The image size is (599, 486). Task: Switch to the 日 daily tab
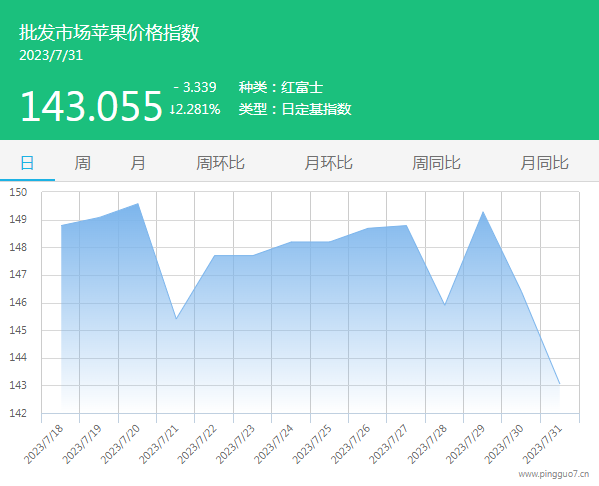click(x=27, y=163)
